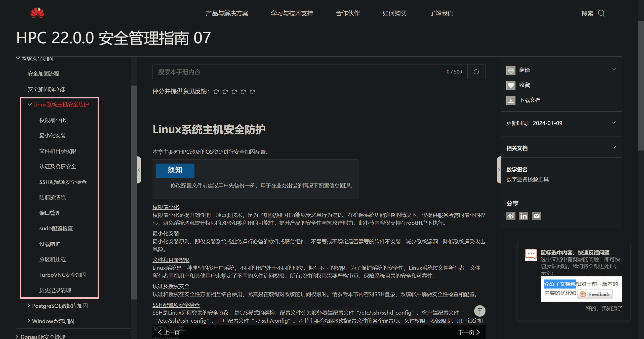Open the 认证及授权安全 link in article

click(x=171, y=286)
